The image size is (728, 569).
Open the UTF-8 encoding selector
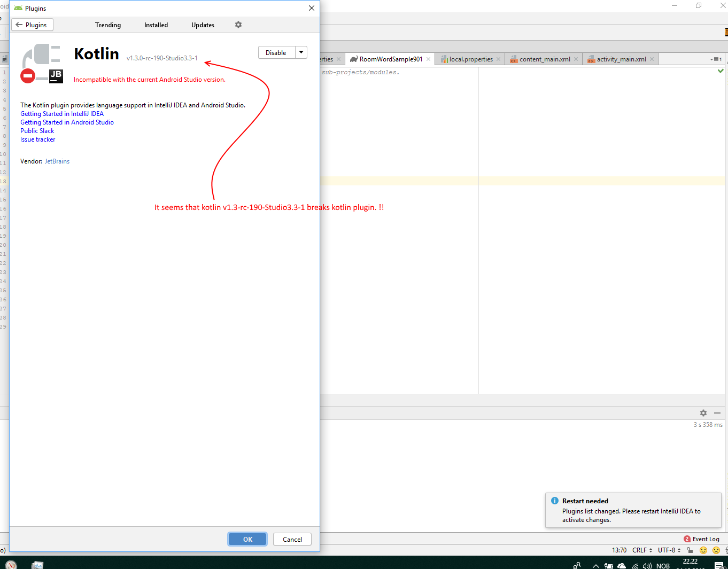point(669,550)
